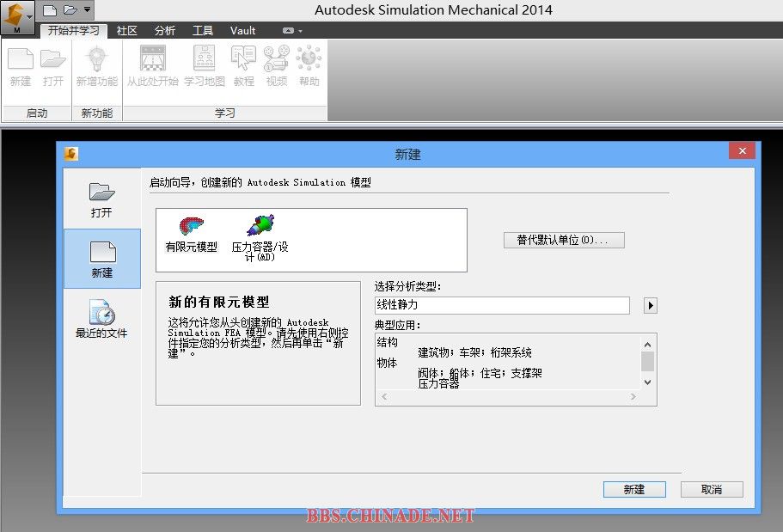Select 打开 in the dialog sidebar
The width and height of the screenshot is (783, 532).
pos(102,199)
